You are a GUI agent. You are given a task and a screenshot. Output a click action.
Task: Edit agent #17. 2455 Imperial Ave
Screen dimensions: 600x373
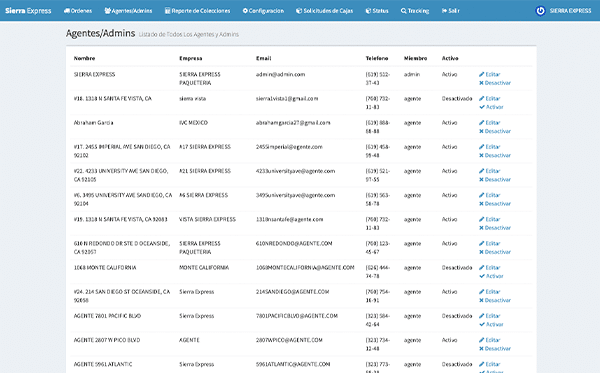[489, 147]
